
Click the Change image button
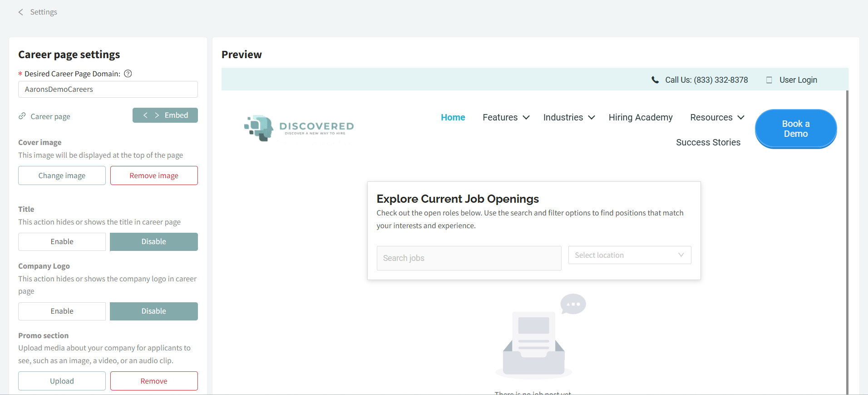click(x=62, y=175)
